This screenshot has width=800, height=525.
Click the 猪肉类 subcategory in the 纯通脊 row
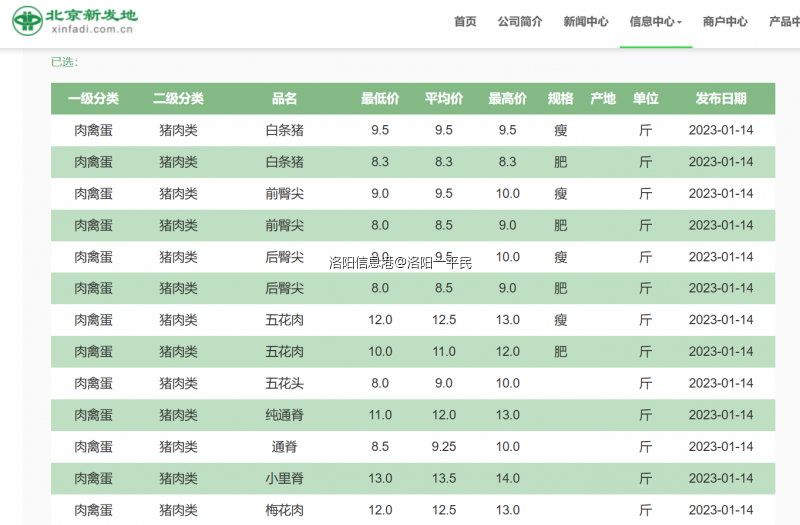(178, 415)
